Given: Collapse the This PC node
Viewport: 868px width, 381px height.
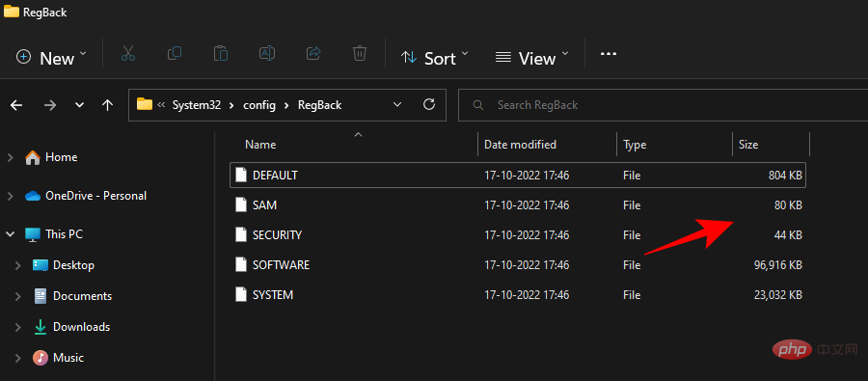Looking at the screenshot, I should (x=10, y=234).
